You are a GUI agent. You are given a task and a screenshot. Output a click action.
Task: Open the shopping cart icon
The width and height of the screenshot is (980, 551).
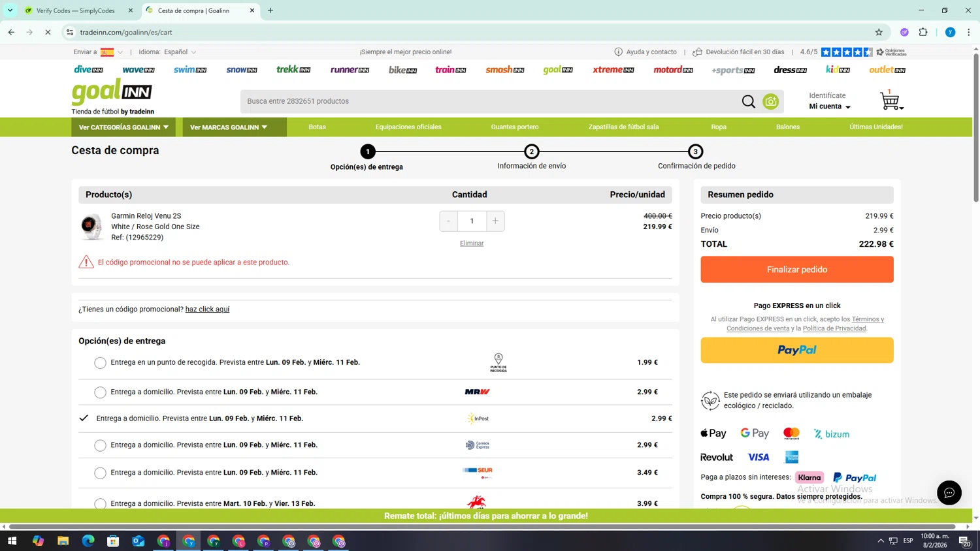tap(891, 101)
